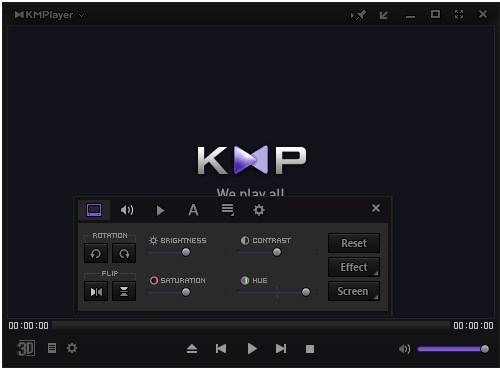Image resolution: width=500 pixels, height=373 pixels.
Task: Maximize the KMPlayer window
Action: (x=435, y=14)
